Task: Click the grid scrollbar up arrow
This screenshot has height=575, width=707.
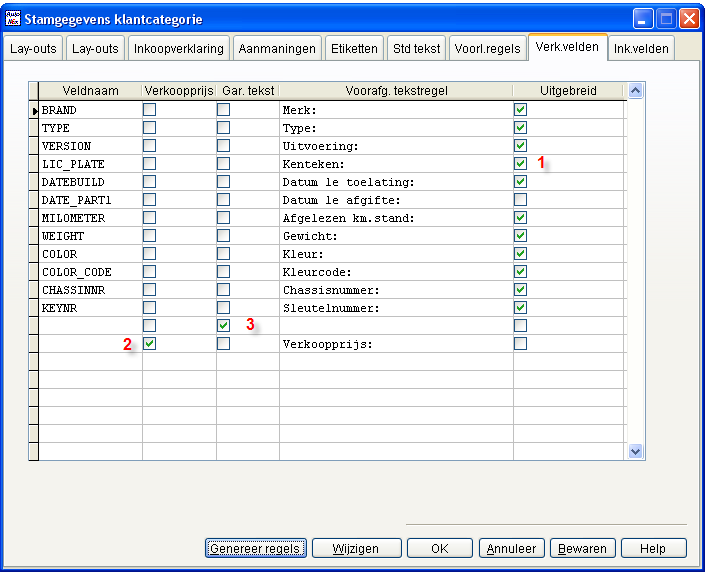Action: pyautogui.click(x=636, y=91)
